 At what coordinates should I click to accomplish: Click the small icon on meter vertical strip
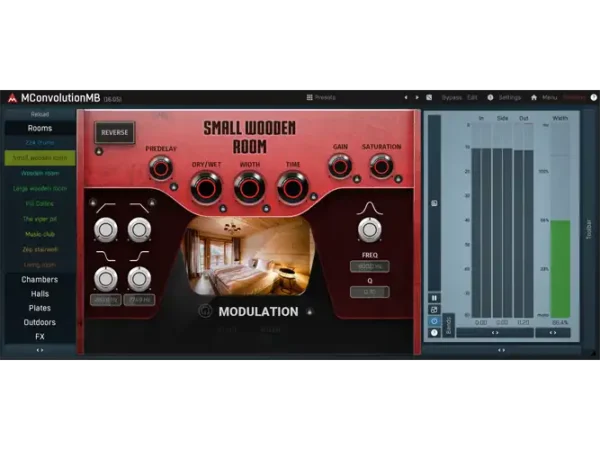coord(434,203)
